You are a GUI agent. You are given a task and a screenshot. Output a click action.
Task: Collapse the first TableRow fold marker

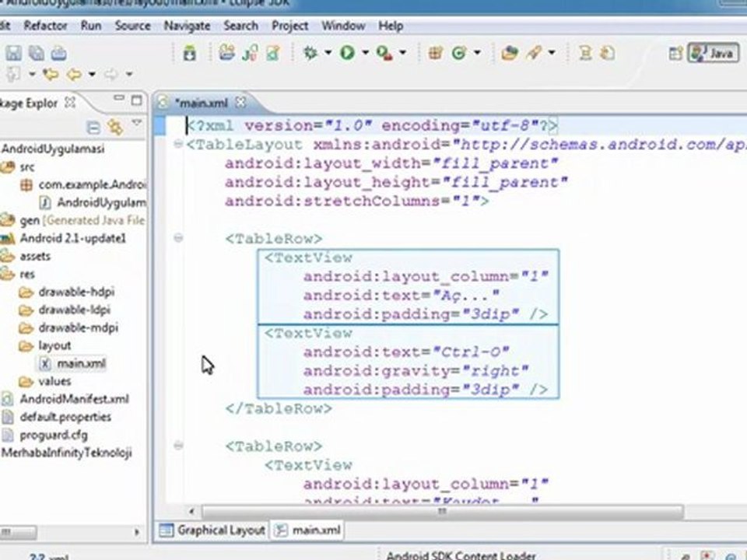[x=178, y=237]
